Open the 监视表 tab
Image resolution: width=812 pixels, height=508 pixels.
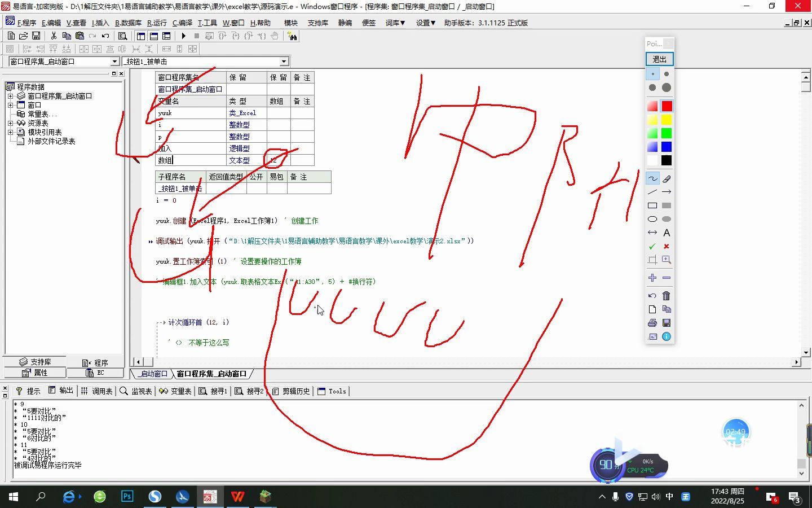pos(135,391)
